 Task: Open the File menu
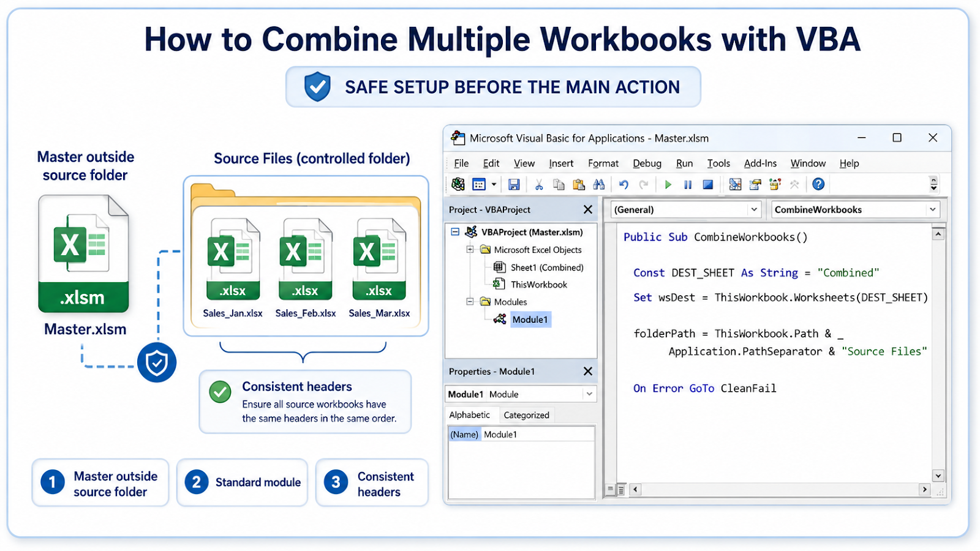pos(461,163)
